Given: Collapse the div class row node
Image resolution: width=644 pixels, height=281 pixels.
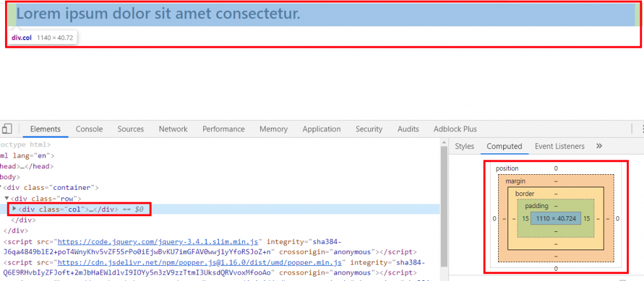Looking at the screenshot, I should 7,198.
